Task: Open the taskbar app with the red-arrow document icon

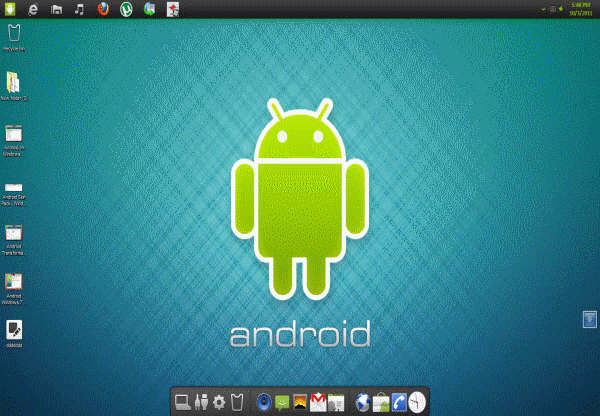Action: point(173,9)
